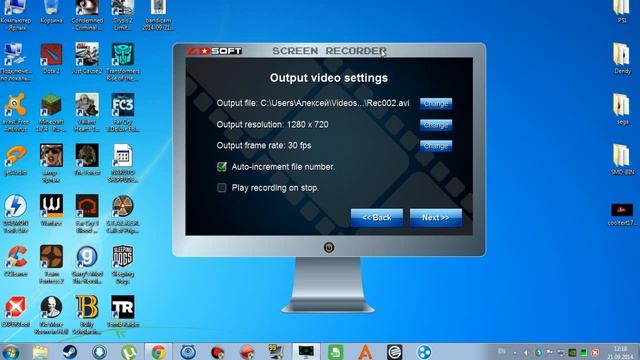The image size is (640, 360).
Task: Enable Play recording on stop
Action: click(x=222, y=188)
